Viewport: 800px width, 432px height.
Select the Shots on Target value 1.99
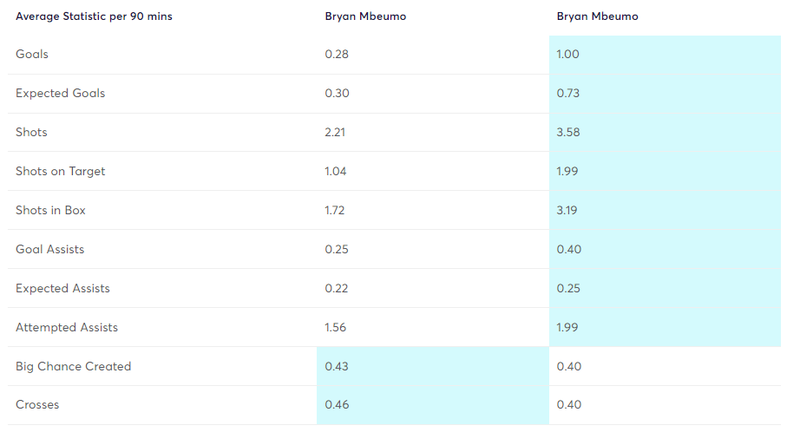pyautogui.click(x=567, y=171)
